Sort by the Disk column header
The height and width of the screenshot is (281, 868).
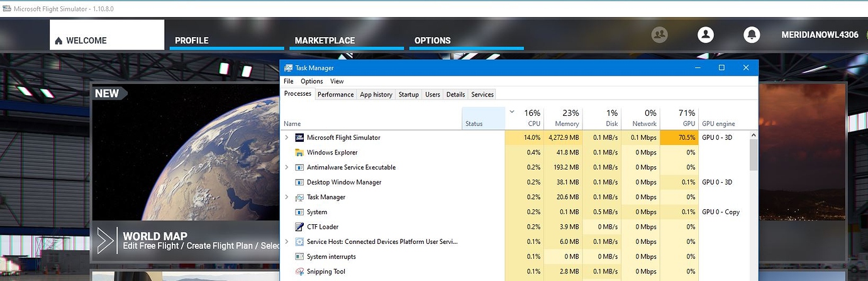click(x=602, y=118)
